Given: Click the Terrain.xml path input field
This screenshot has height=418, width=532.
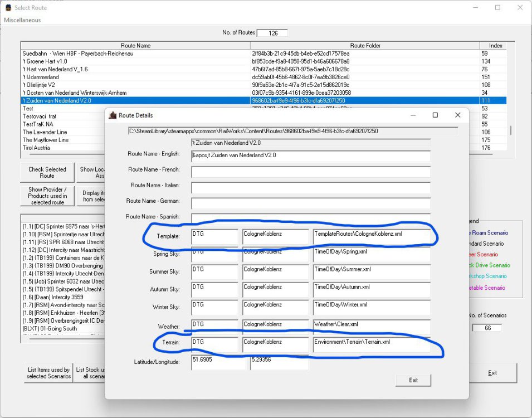Looking at the screenshot, I should click(x=371, y=344).
